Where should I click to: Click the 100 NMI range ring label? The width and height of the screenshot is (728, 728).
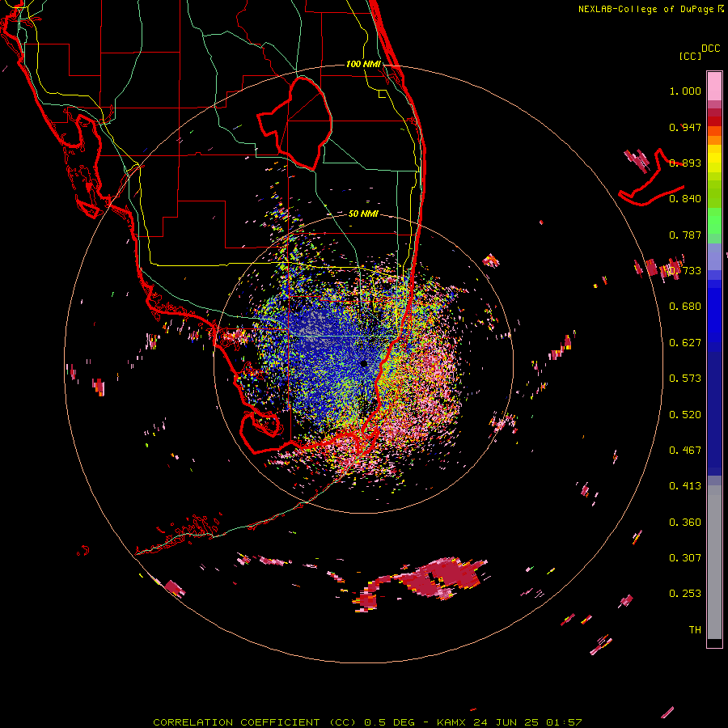coord(363,64)
